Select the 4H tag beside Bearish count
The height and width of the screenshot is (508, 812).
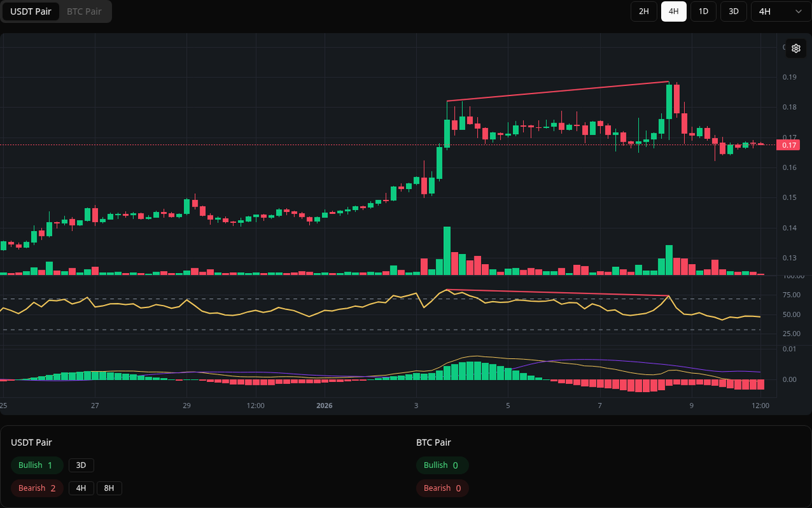pos(81,488)
